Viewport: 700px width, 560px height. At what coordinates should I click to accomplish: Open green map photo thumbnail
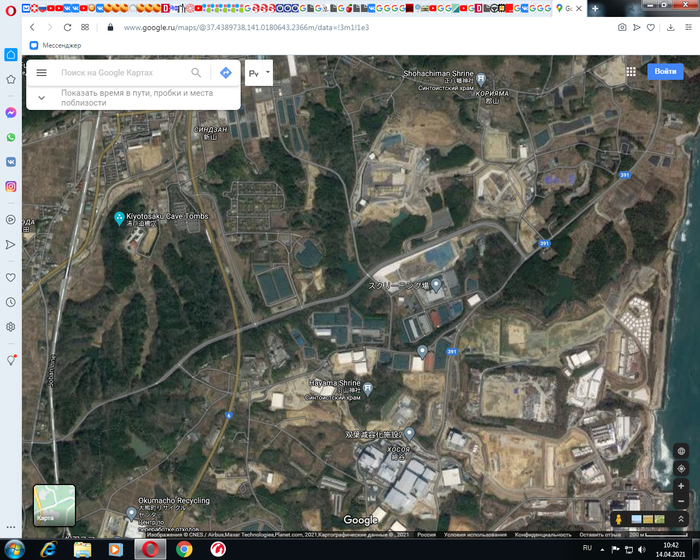tap(659, 519)
